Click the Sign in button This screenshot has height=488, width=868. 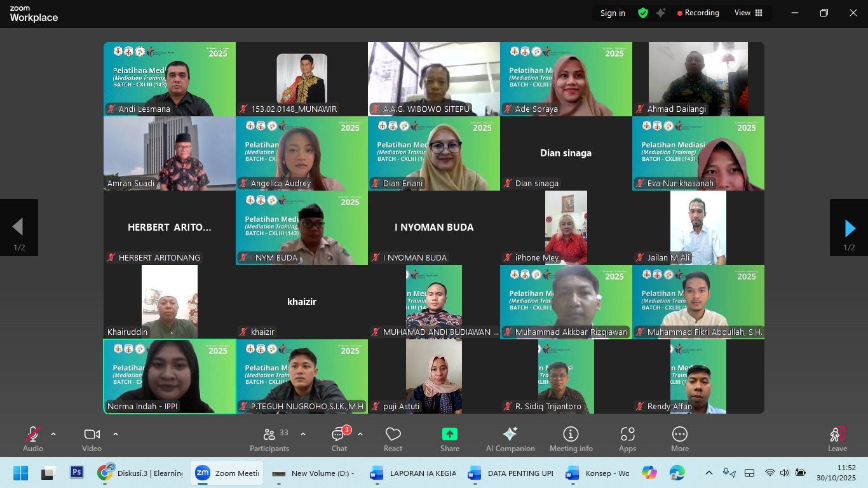click(613, 13)
